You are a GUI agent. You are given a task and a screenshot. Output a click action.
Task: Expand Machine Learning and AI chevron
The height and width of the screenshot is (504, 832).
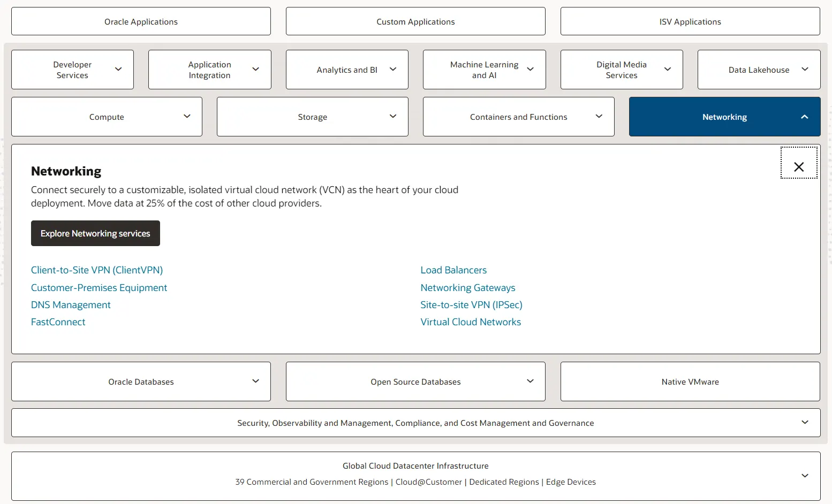530,69
